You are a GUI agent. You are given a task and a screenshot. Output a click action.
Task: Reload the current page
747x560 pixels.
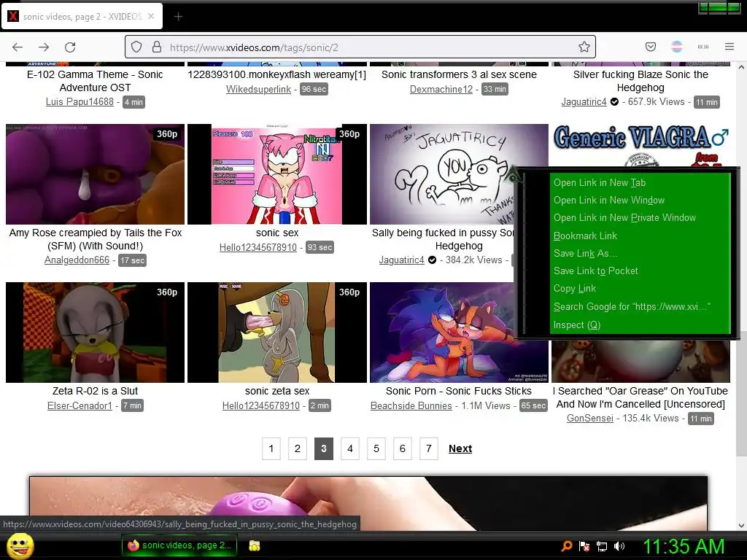[70, 47]
